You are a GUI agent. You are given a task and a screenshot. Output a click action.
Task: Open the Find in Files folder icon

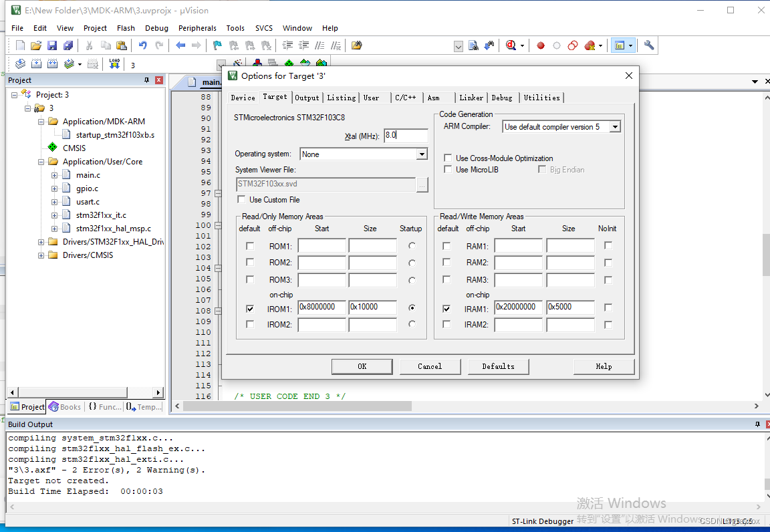coord(357,45)
